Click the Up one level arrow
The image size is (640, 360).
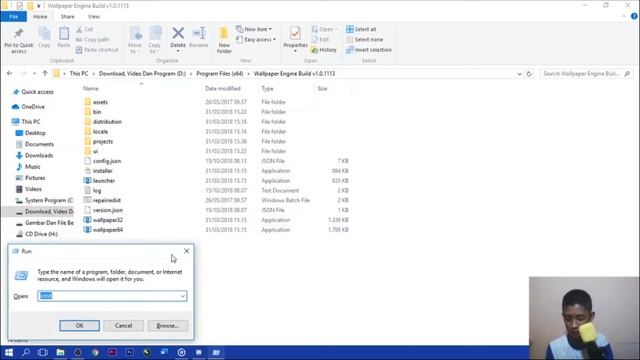click(45, 73)
